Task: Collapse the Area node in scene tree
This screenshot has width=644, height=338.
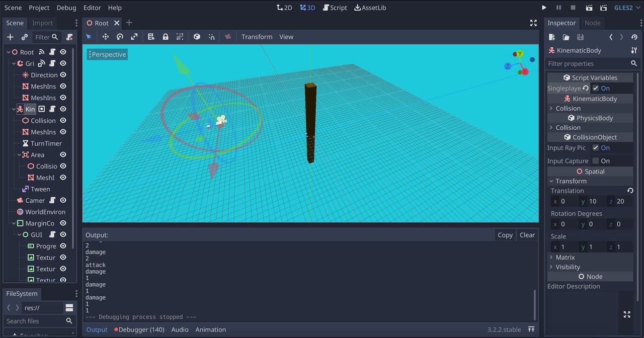Action: click(x=19, y=155)
